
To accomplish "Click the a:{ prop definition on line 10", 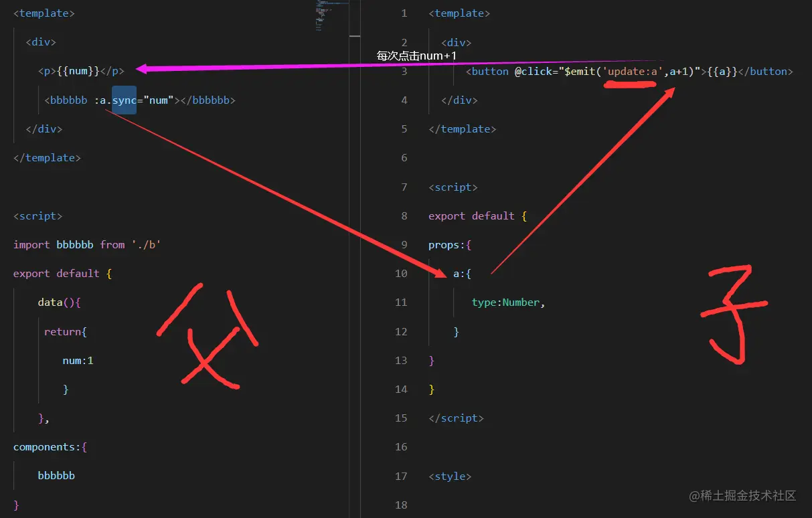I will click(462, 274).
